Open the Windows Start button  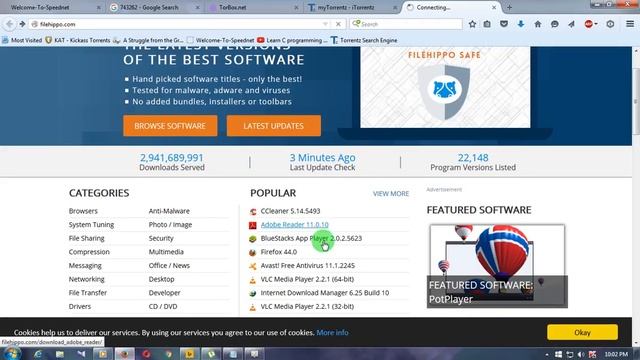11,354
